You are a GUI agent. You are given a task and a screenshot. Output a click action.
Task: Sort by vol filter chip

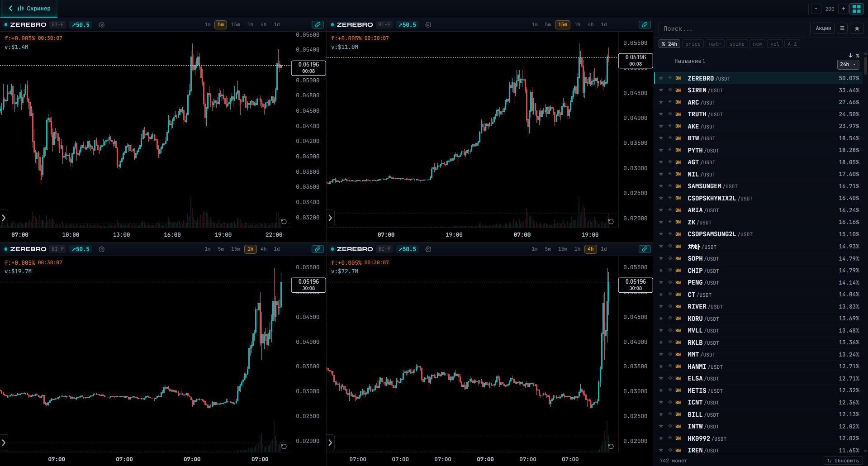(775, 44)
